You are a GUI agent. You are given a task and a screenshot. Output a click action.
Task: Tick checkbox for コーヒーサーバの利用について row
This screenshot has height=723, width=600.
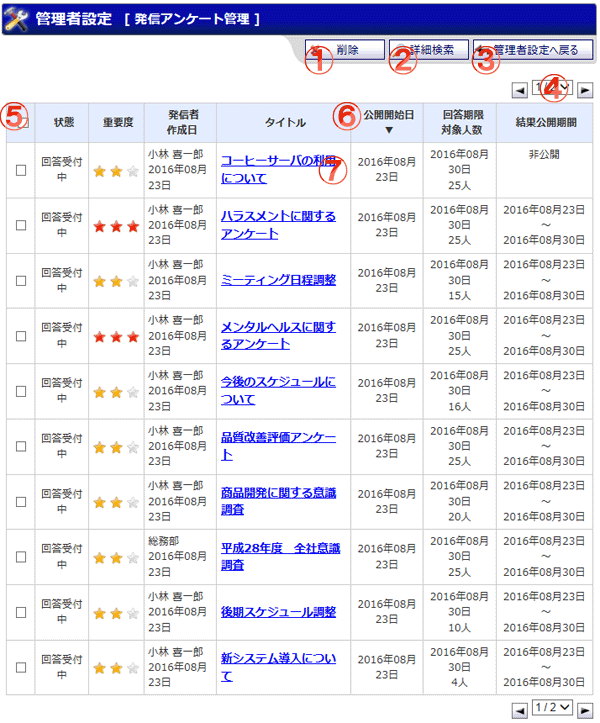[21, 170]
